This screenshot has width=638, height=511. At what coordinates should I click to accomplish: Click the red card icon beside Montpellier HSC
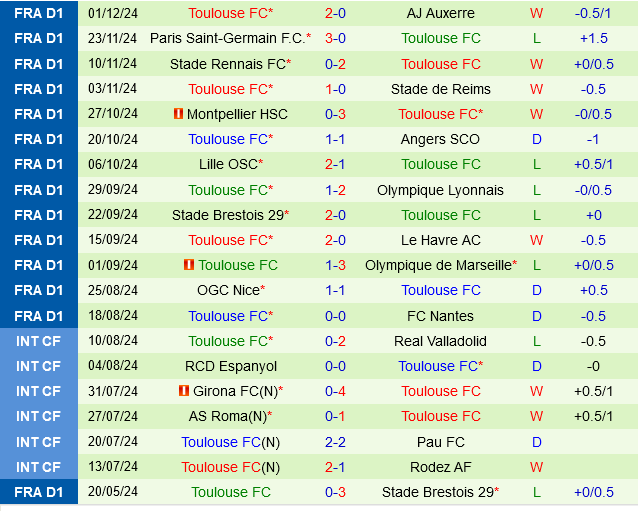[179, 114]
